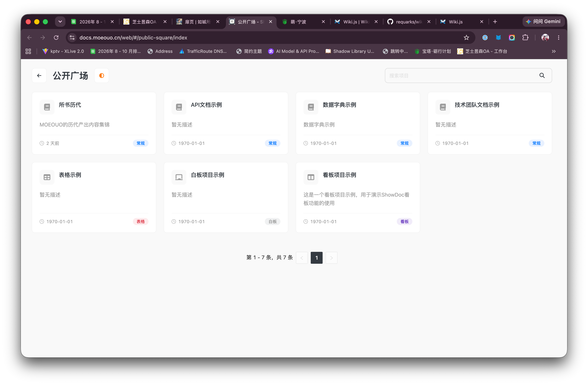Toggle dark/light theme button beside 公开广场

101,75
